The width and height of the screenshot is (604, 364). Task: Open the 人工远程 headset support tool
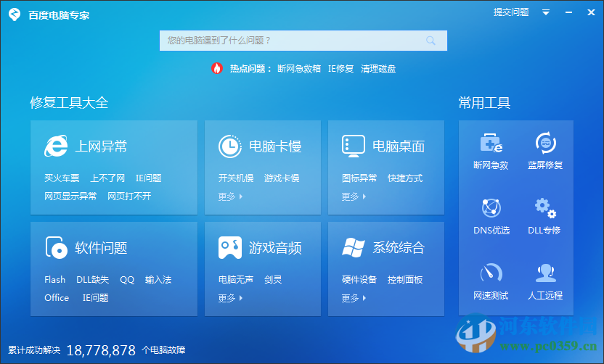545,273
